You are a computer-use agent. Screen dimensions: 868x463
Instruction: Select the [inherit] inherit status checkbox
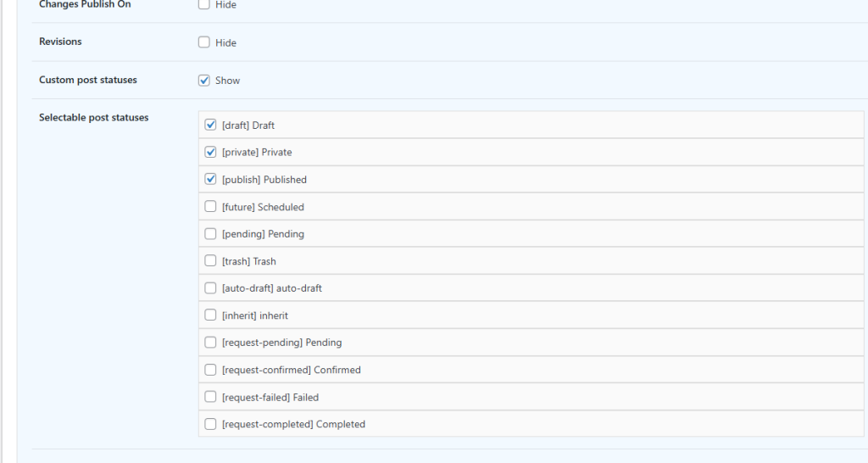pos(211,315)
